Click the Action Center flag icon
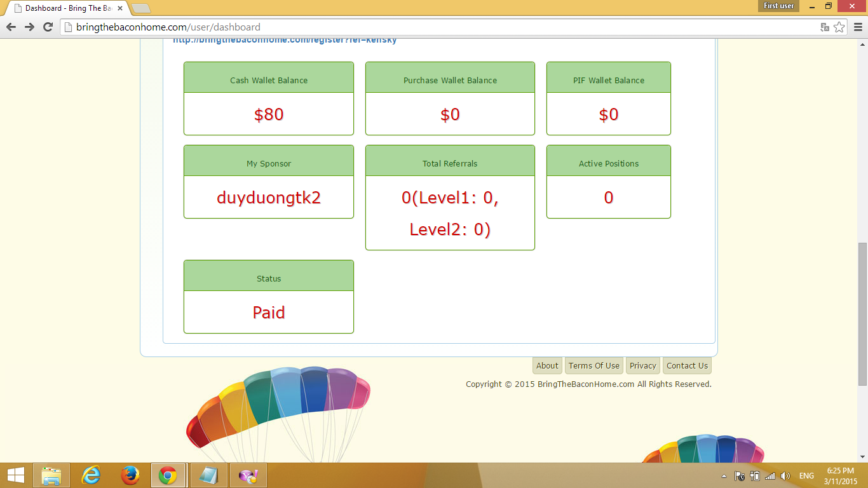The height and width of the screenshot is (488, 868). tap(739, 475)
